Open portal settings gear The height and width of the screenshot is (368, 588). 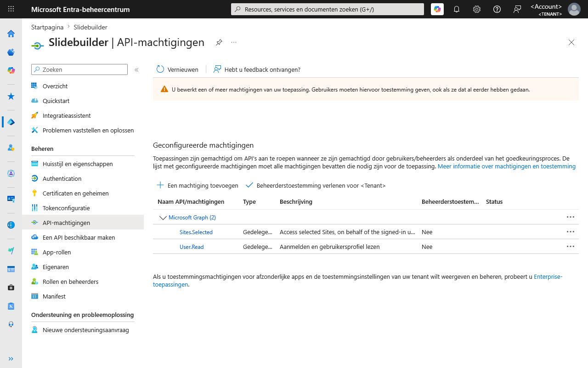(477, 9)
